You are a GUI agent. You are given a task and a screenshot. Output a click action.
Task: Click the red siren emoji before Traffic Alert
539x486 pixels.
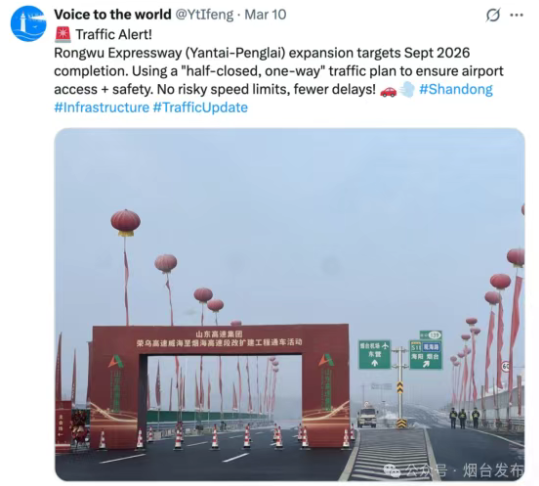(x=63, y=35)
